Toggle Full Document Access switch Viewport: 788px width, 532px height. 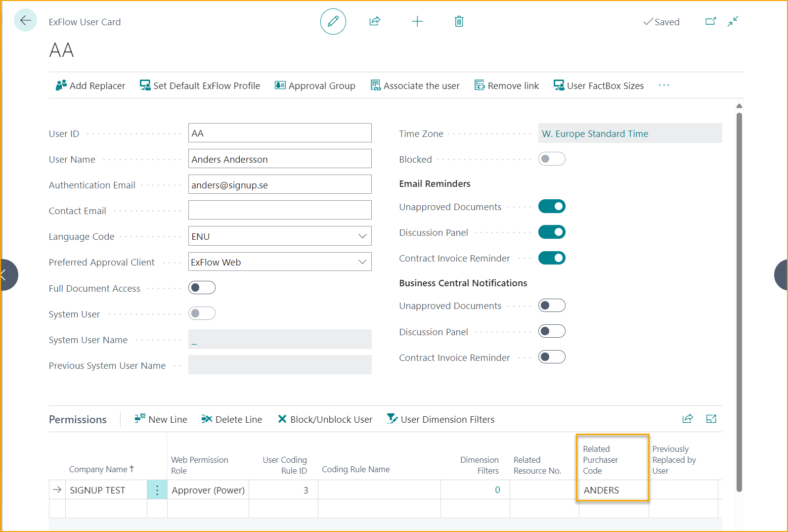[x=202, y=288]
